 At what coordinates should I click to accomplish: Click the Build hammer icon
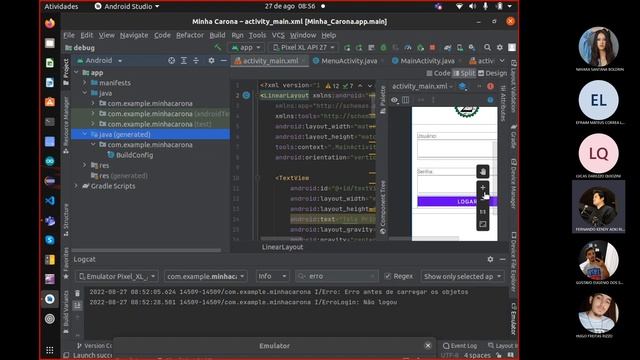click(218, 47)
